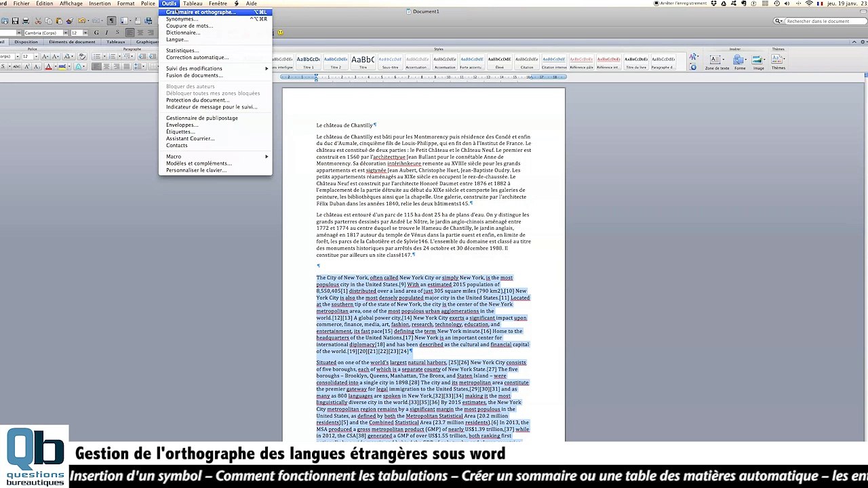Viewport: 868px width, 488px height.
Task: Choose Enveloppes menu entry
Action: pyautogui.click(x=216, y=125)
